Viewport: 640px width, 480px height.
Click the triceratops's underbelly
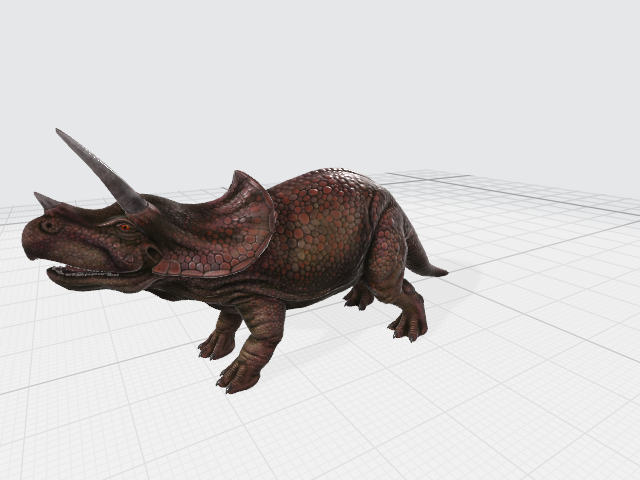[310, 287]
